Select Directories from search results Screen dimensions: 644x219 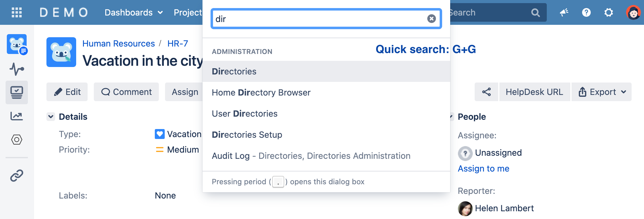pyautogui.click(x=234, y=71)
